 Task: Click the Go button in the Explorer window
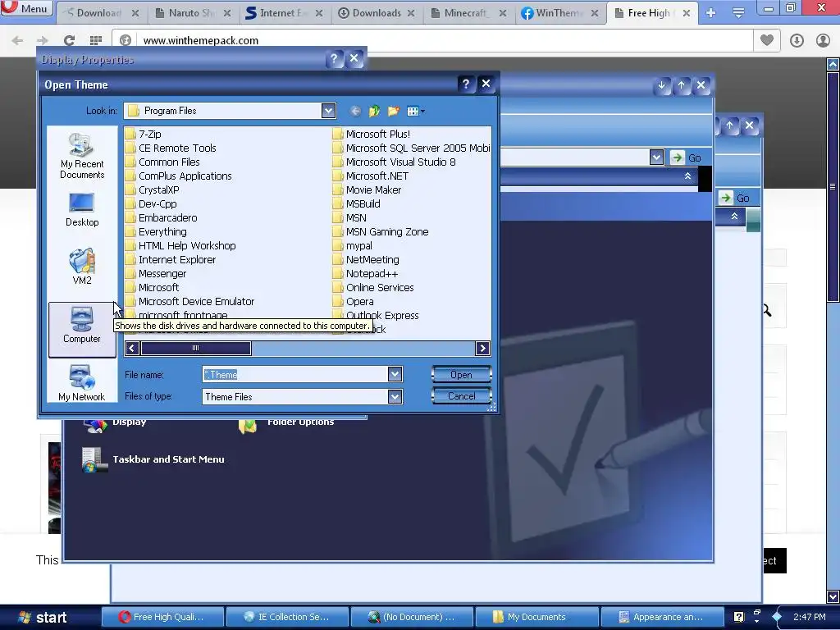687,157
